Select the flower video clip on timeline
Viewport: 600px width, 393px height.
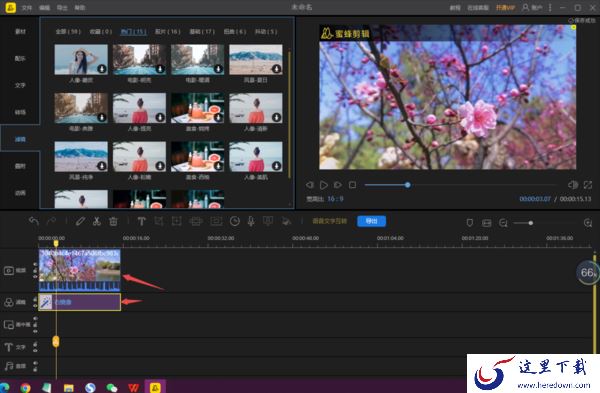coord(80,271)
